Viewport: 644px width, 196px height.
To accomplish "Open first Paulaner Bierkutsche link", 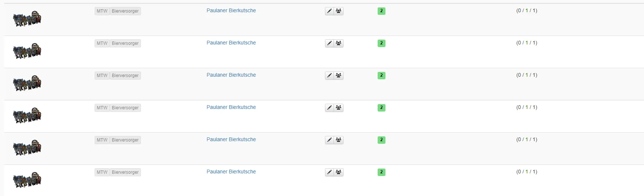I will (231, 11).
